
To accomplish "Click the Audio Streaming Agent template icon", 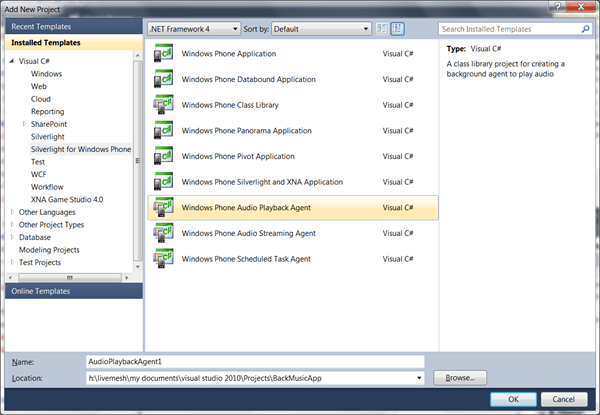I will (x=163, y=233).
